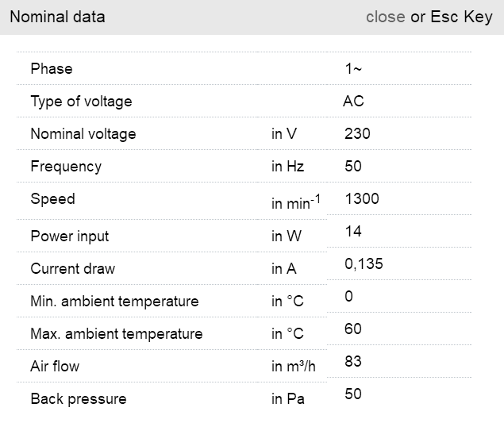Select the Min. ambient temperature label

click(114, 302)
